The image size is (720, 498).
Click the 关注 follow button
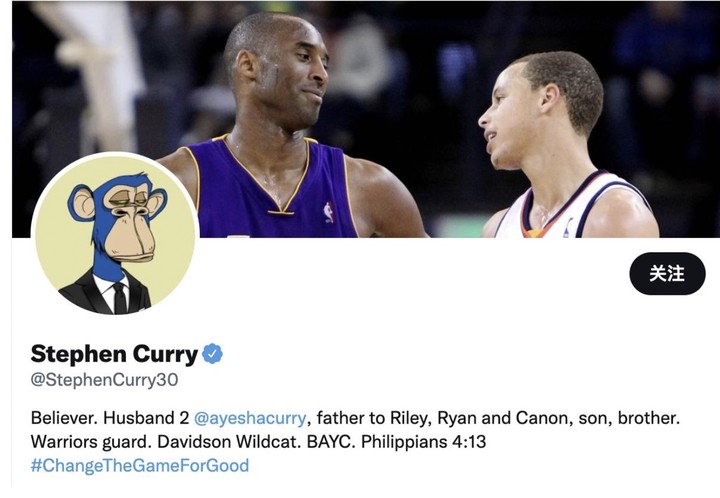pos(667,274)
